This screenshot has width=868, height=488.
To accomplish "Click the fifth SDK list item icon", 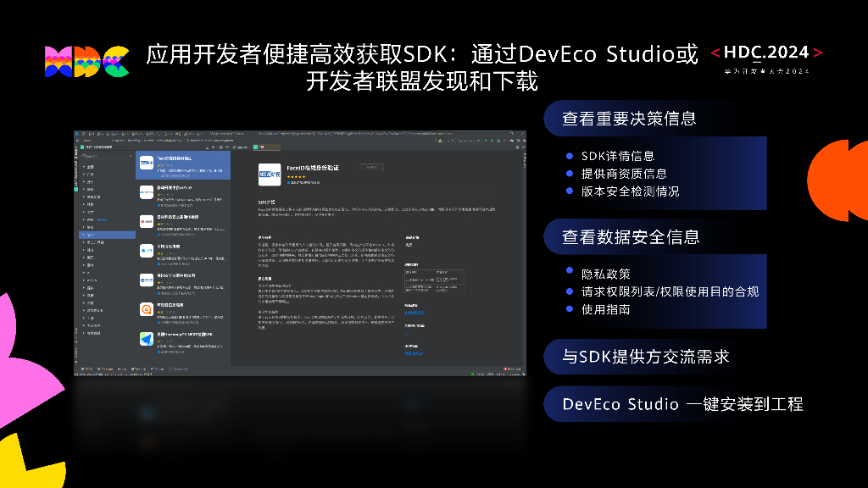I will tap(147, 280).
